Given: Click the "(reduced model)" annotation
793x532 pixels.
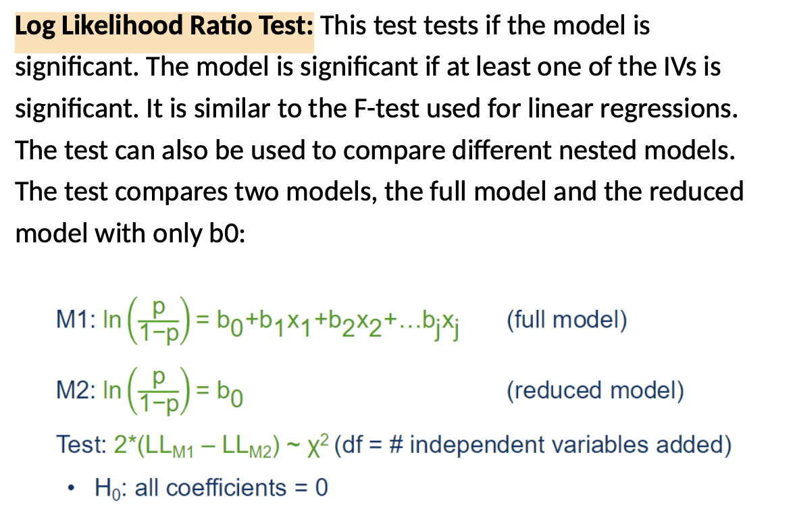Looking at the screenshot, I should click(x=595, y=390).
